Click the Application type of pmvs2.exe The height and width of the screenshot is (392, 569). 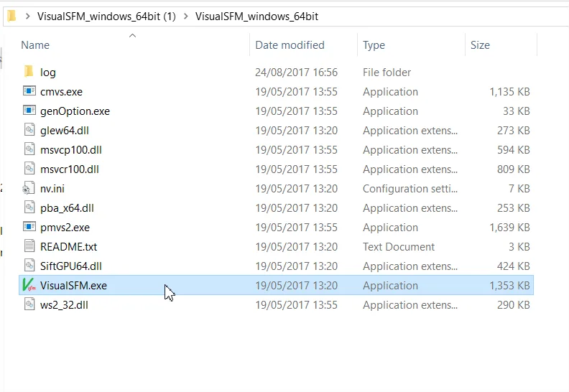coord(390,228)
